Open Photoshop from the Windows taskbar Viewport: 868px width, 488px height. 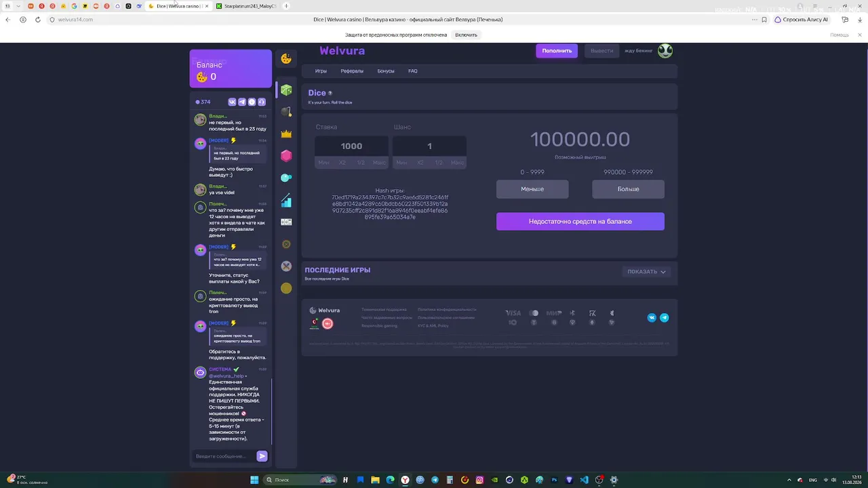[554, 480]
